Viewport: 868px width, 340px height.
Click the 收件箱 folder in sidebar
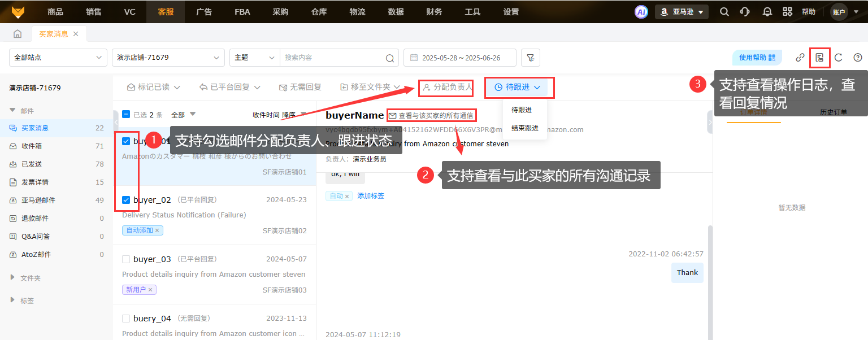pos(57,146)
